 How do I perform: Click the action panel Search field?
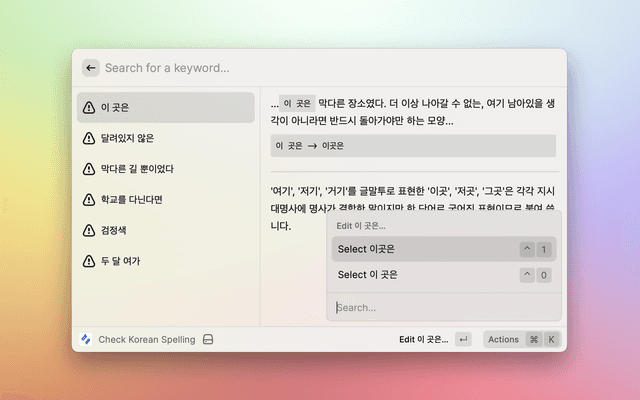(440, 308)
